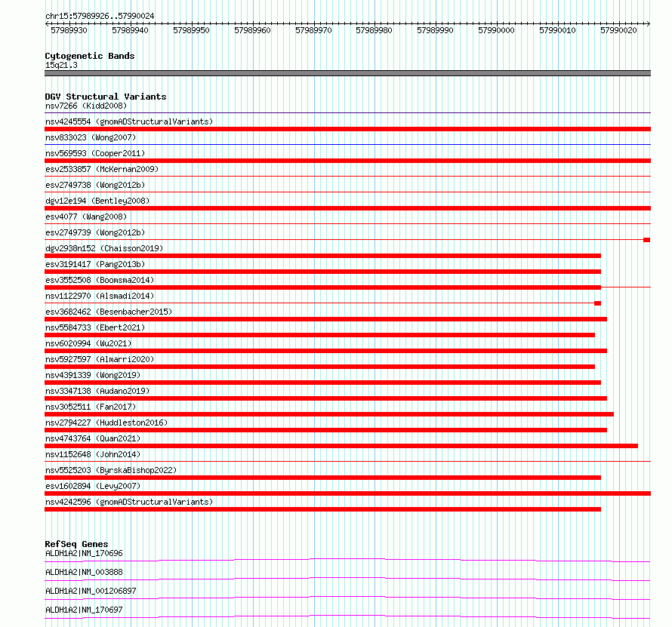The height and width of the screenshot is (627, 672).
Task: Click transcript ALDH1A2|NM_170697
Action: coord(84,610)
